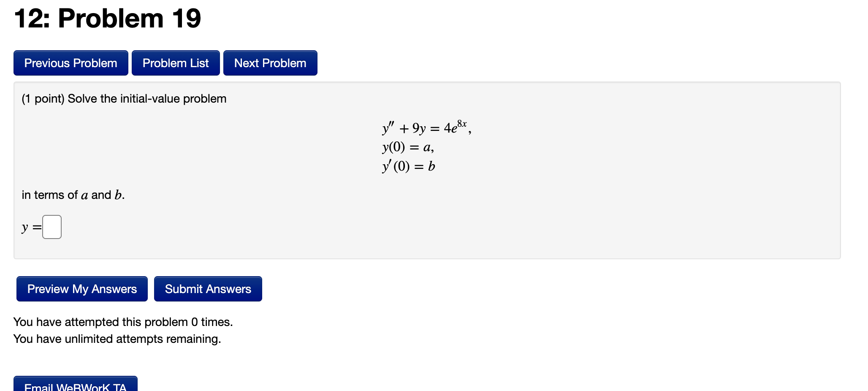Image resolution: width=868 pixels, height=391 pixels.
Task: Click inside the solution input for y
Action: pos(51,226)
